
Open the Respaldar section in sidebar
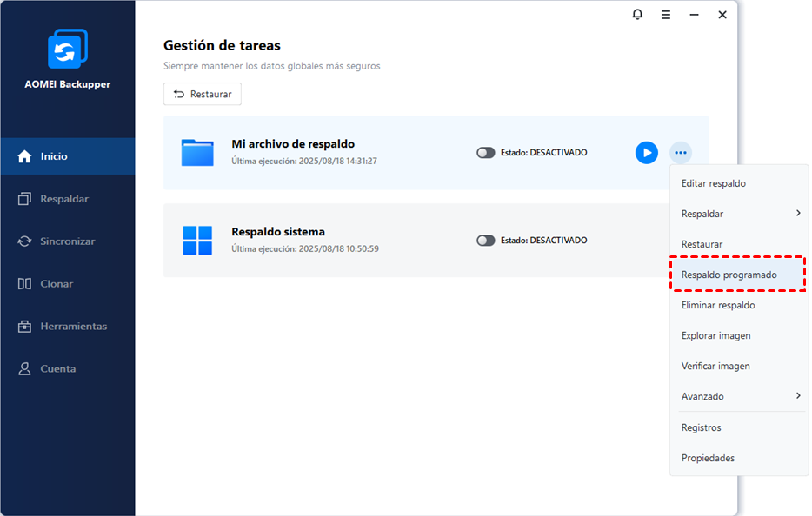point(64,199)
